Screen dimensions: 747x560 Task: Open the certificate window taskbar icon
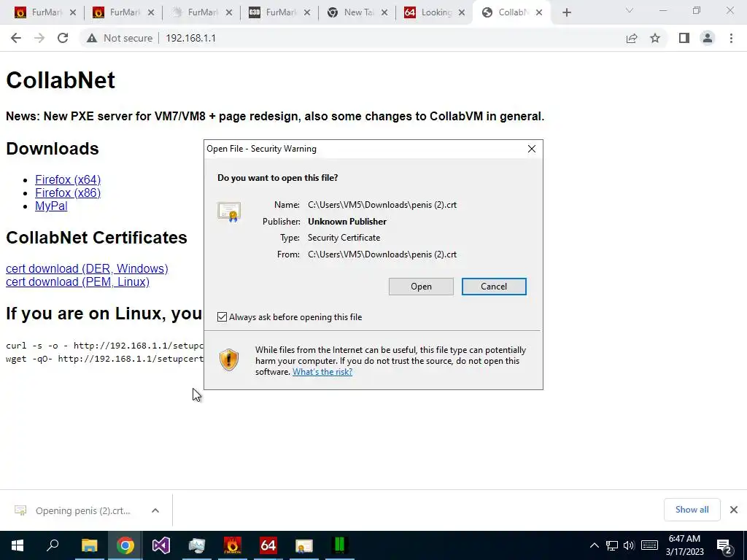(x=304, y=545)
